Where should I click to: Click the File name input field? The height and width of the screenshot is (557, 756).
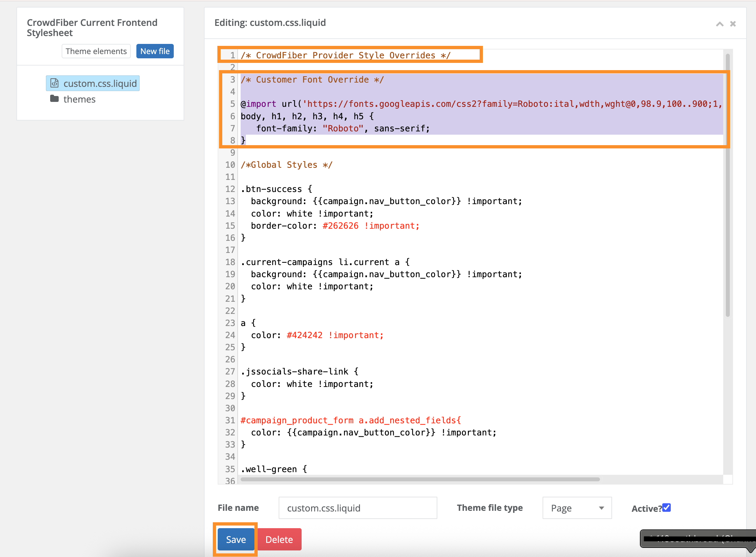coord(358,508)
